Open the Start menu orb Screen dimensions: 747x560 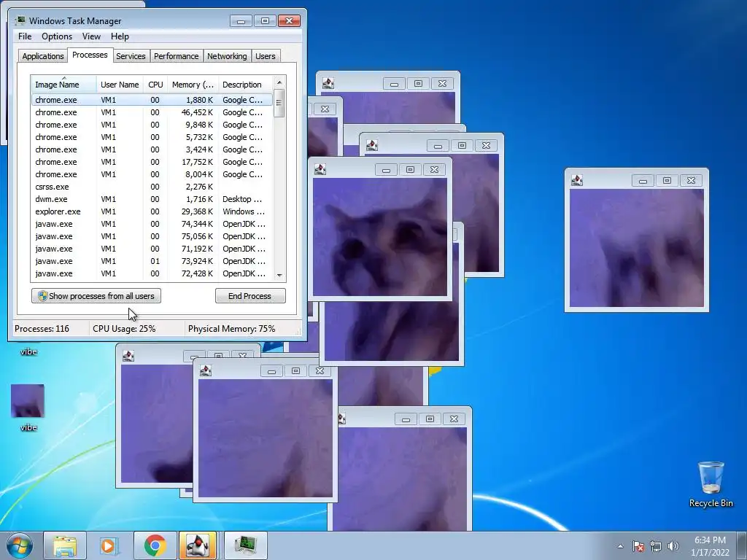[20, 545]
